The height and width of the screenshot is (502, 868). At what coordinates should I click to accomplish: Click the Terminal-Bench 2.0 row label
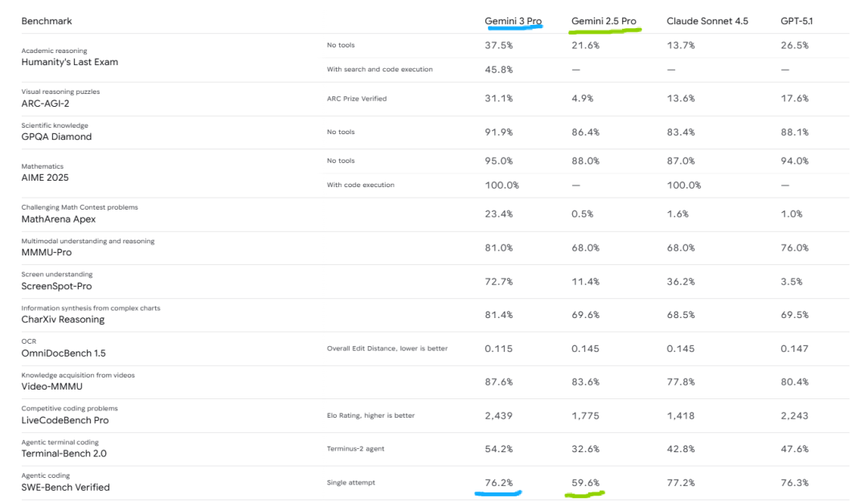(x=64, y=453)
